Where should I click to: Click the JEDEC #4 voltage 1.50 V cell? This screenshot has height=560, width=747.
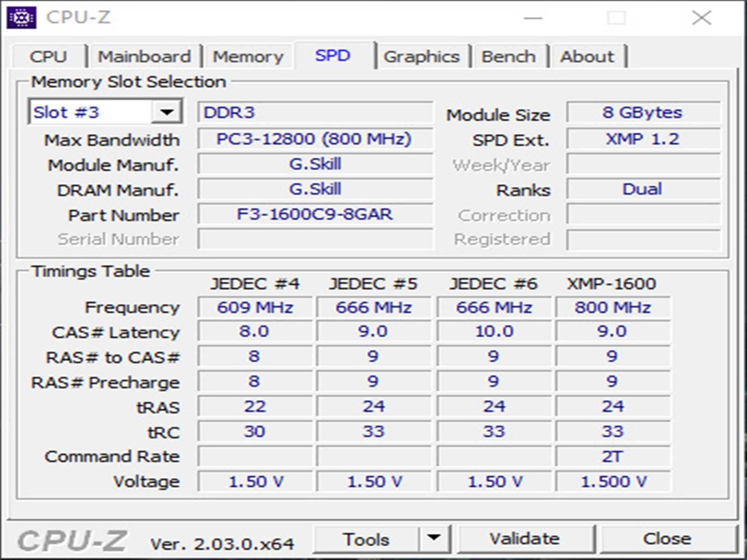(x=255, y=482)
